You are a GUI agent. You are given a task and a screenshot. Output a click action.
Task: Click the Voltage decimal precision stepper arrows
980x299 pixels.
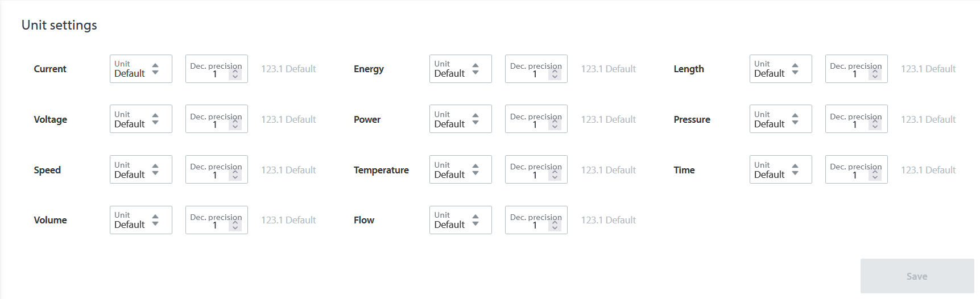pos(235,125)
